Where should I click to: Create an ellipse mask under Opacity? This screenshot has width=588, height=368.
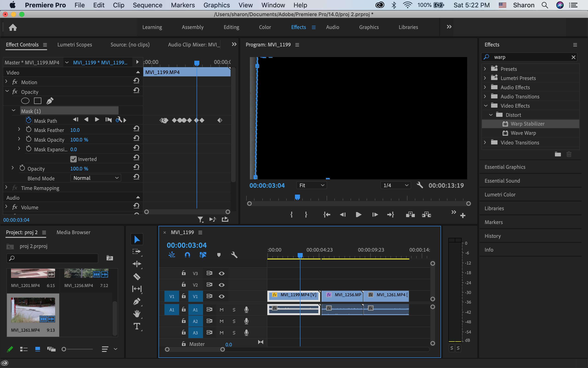(x=25, y=101)
